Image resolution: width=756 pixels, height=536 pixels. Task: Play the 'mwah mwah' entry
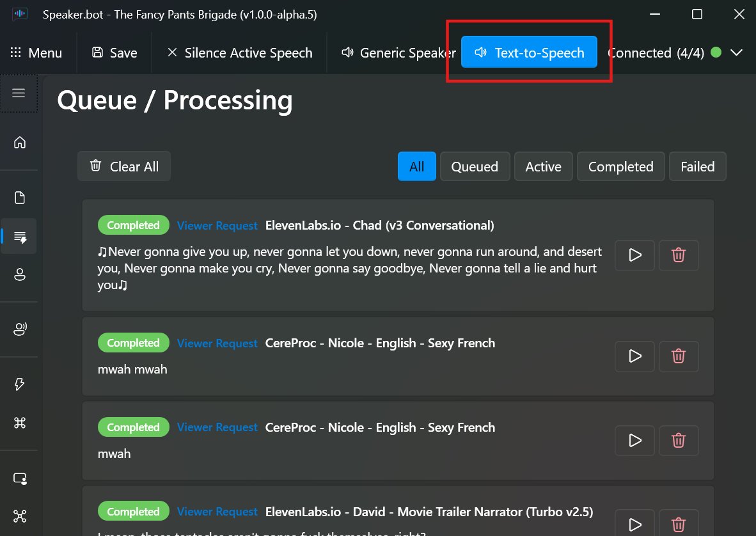tap(634, 356)
